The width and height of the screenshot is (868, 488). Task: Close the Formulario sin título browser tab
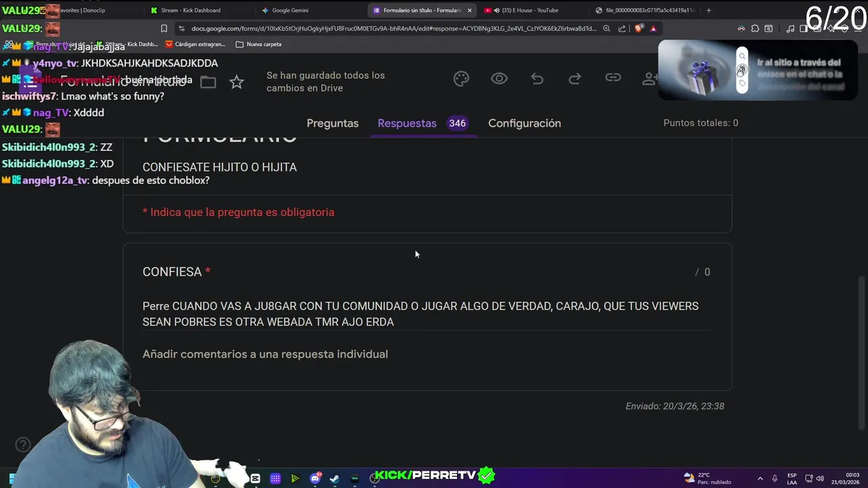click(469, 10)
